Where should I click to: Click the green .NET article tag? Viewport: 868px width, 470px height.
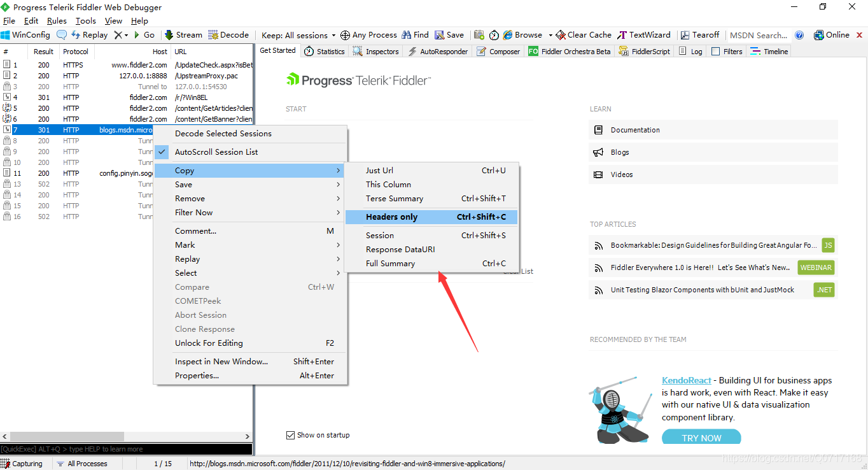[x=824, y=290]
